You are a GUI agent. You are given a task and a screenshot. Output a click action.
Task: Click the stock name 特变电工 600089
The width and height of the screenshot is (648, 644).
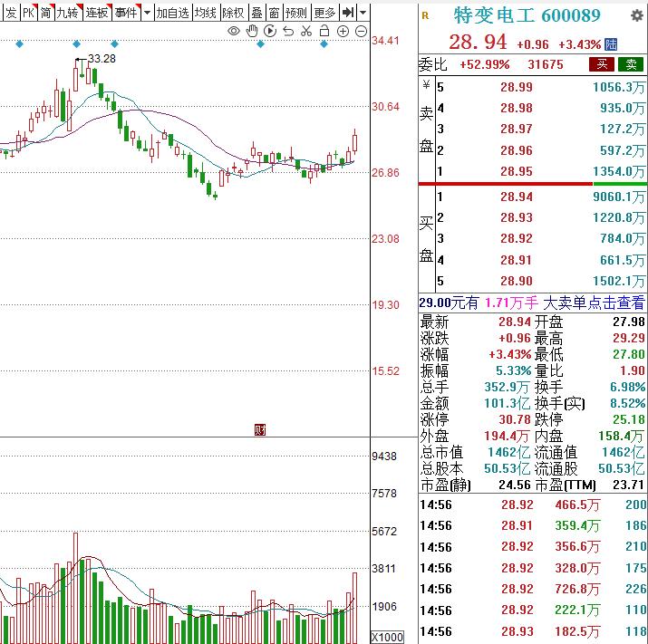[527, 15]
